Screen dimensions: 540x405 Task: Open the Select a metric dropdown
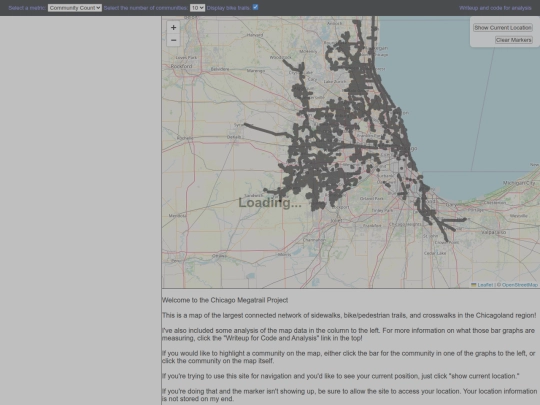(x=75, y=8)
